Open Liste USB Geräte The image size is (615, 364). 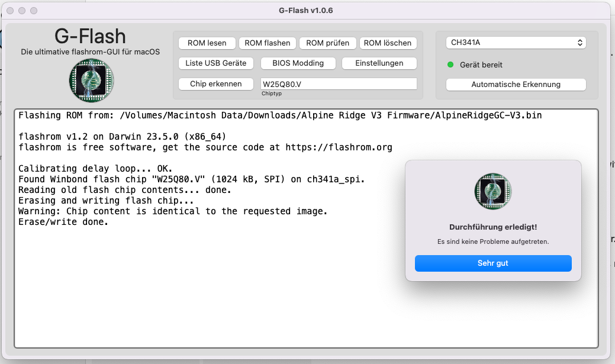click(215, 63)
